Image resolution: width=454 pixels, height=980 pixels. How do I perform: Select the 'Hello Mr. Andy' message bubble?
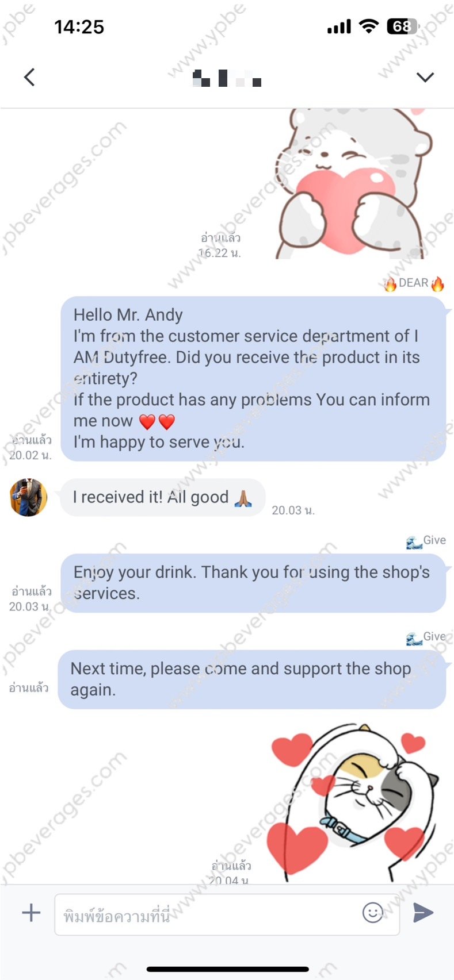(253, 379)
